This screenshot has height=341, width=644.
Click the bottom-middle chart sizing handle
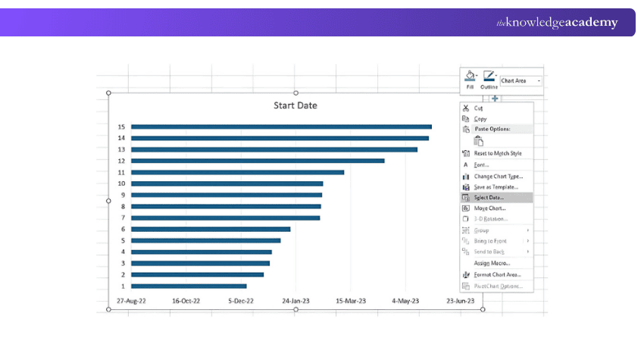pyautogui.click(x=295, y=309)
